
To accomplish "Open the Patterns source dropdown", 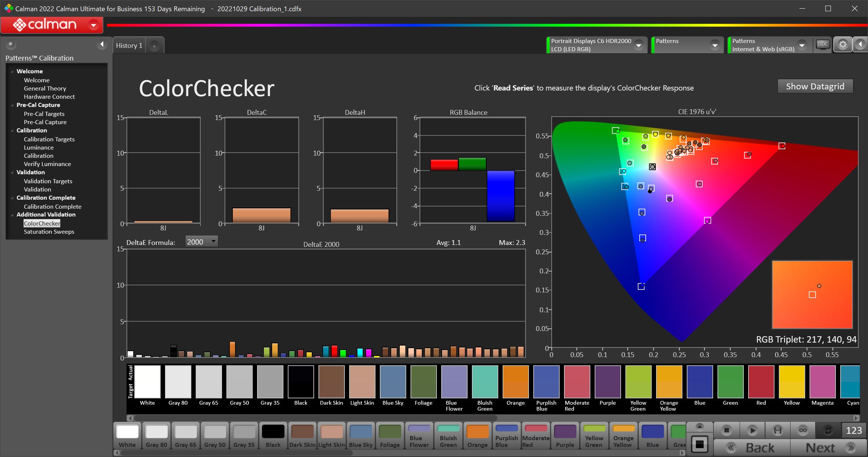I will tap(715, 45).
